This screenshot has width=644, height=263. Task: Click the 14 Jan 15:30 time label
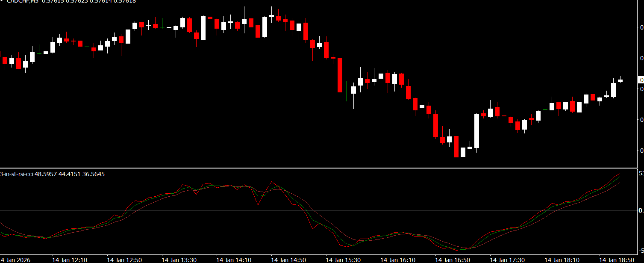(343, 260)
